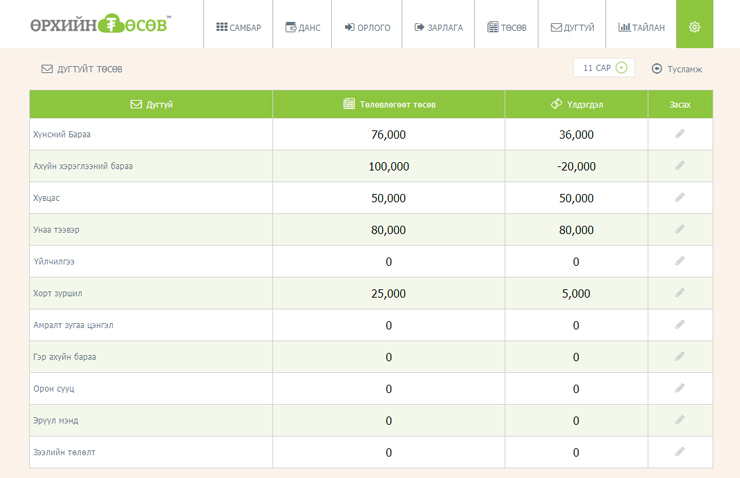Switch to the ОРЛОГО tab
This screenshot has width=740, height=478.
367,27
